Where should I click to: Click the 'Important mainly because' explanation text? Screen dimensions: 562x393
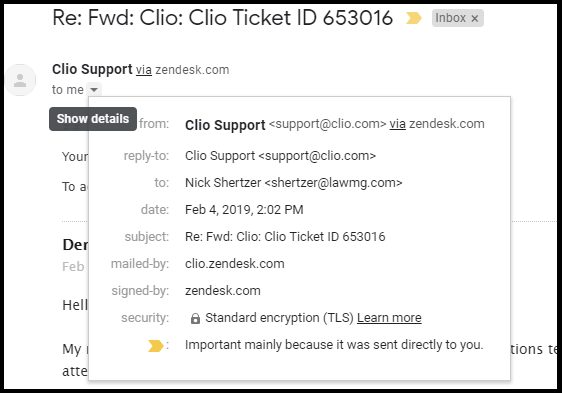tap(334, 345)
